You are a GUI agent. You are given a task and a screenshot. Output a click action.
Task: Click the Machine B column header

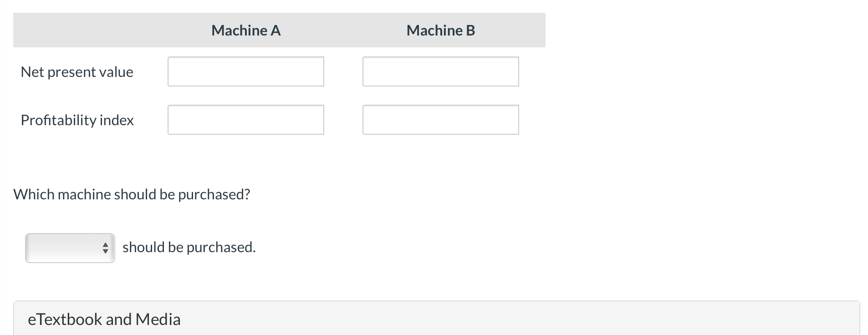(x=440, y=30)
